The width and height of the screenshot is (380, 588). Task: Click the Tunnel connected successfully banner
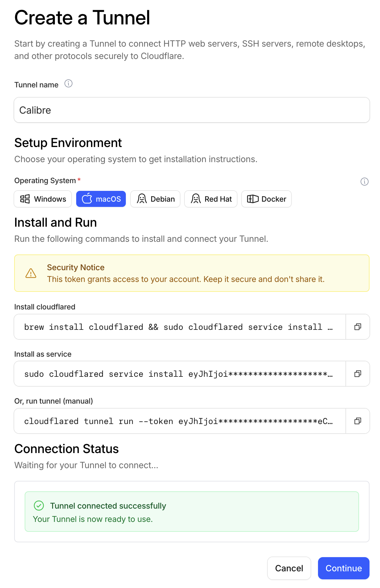[192, 511]
